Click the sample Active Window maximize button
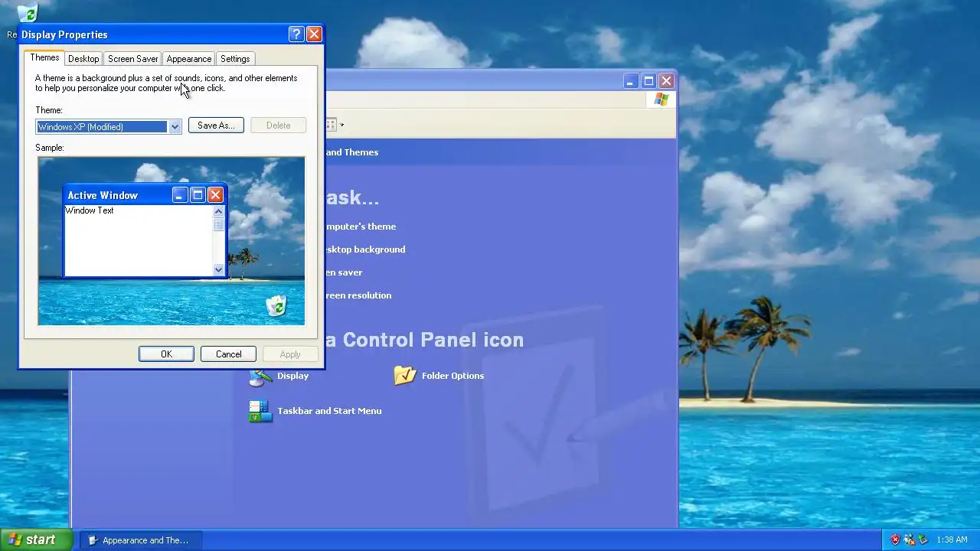This screenshot has height=551, width=980. [x=198, y=195]
